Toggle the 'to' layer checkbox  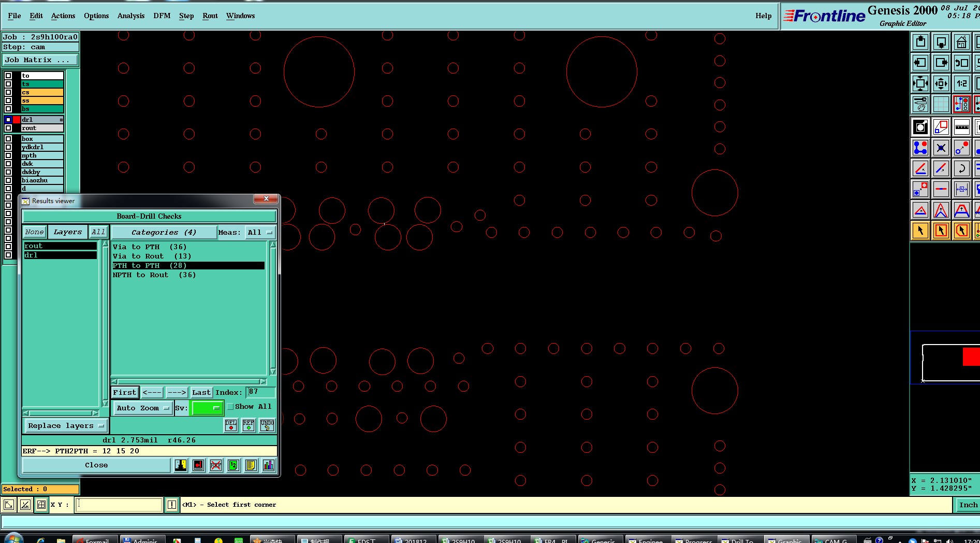[8, 76]
